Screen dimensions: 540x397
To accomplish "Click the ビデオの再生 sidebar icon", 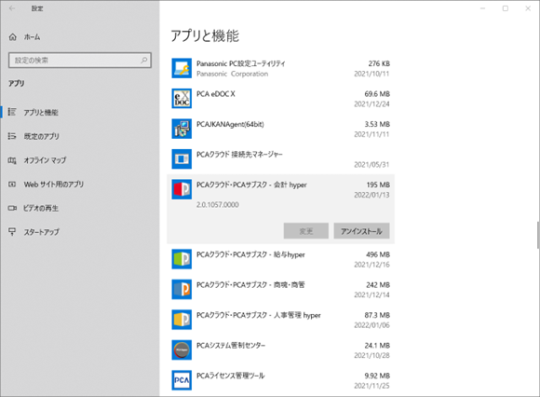I will click(x=12, y=208).
